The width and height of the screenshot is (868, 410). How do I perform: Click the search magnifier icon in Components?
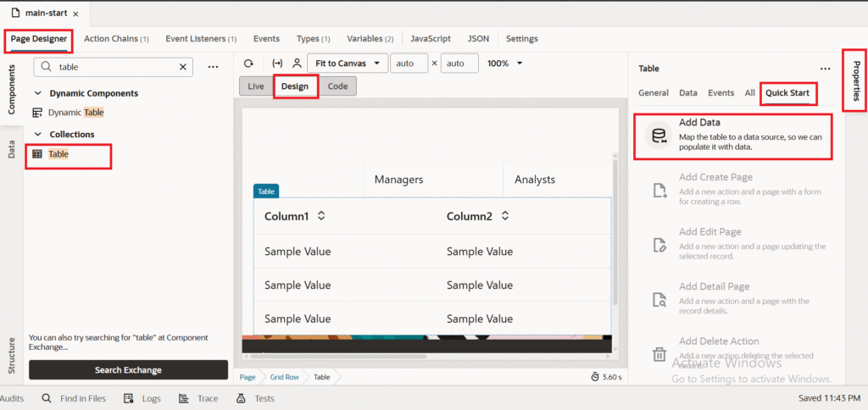[x=47, y=66]
